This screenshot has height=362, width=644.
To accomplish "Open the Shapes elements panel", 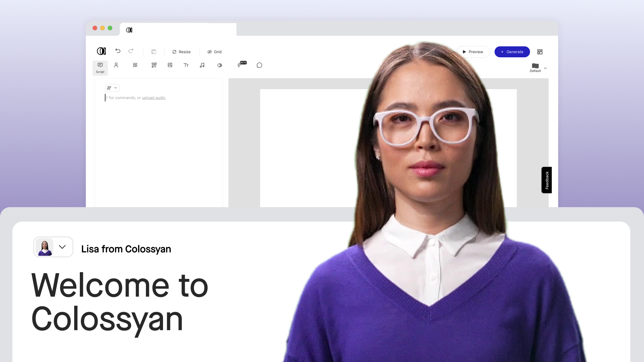I will 154,65.
